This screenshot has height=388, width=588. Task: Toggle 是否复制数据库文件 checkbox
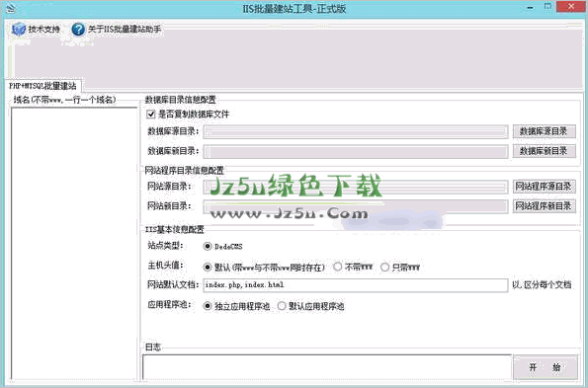pyautogui.click(x=151, y=114)
